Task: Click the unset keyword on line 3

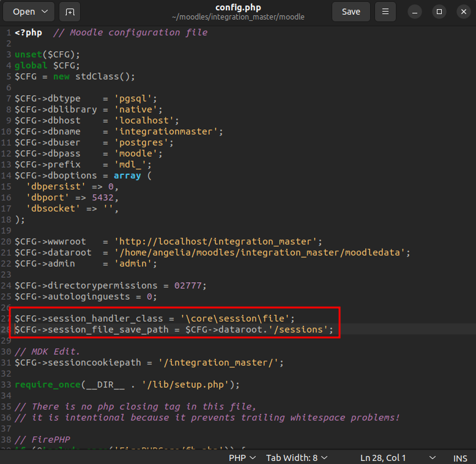Action: (29, 54)
